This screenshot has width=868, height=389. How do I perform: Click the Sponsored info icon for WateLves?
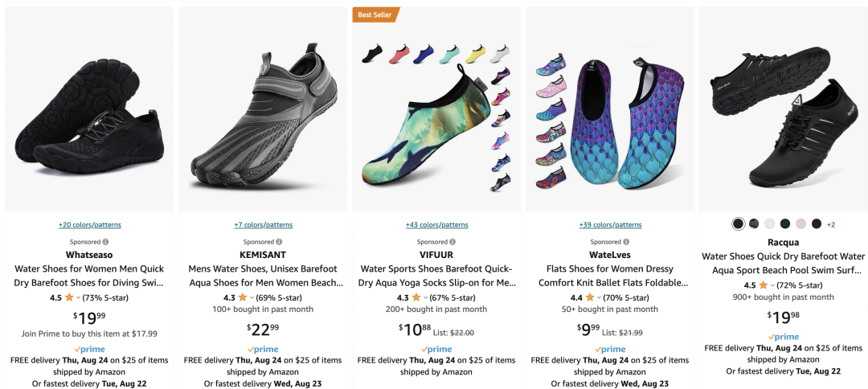point(626,242)
